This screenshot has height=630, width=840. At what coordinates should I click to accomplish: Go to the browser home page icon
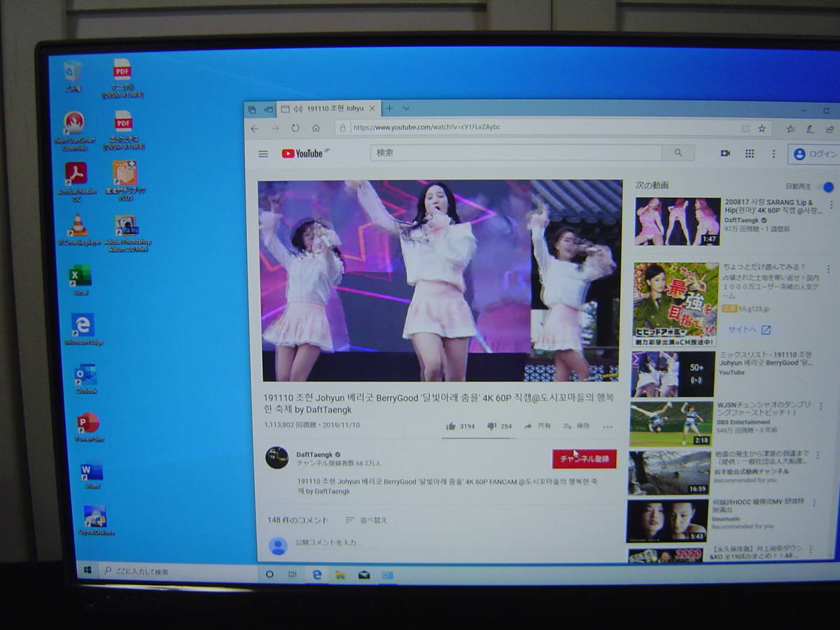point(316,128)
